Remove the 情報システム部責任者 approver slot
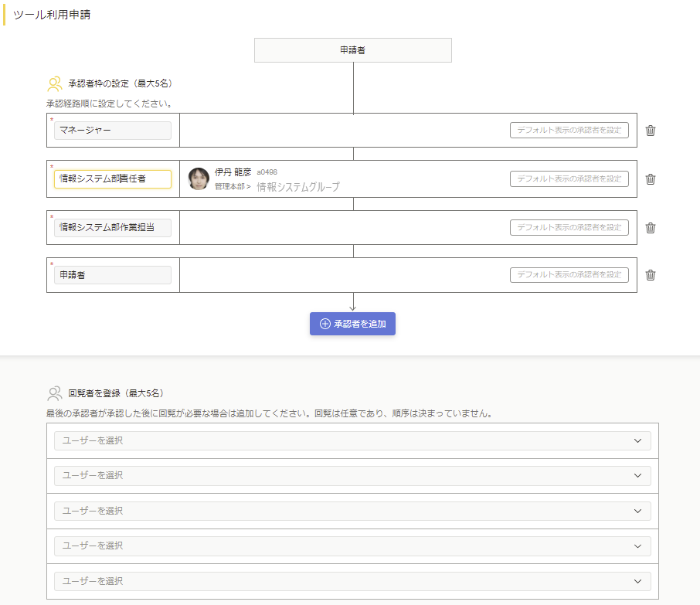 [x=650, y=178]
